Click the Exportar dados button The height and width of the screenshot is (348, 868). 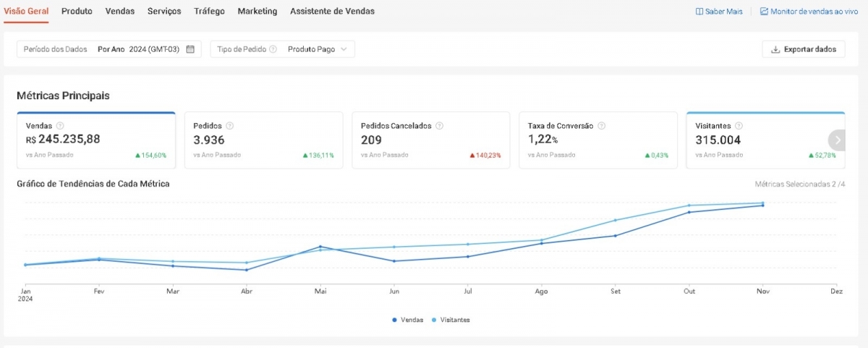tap(803, 49)
